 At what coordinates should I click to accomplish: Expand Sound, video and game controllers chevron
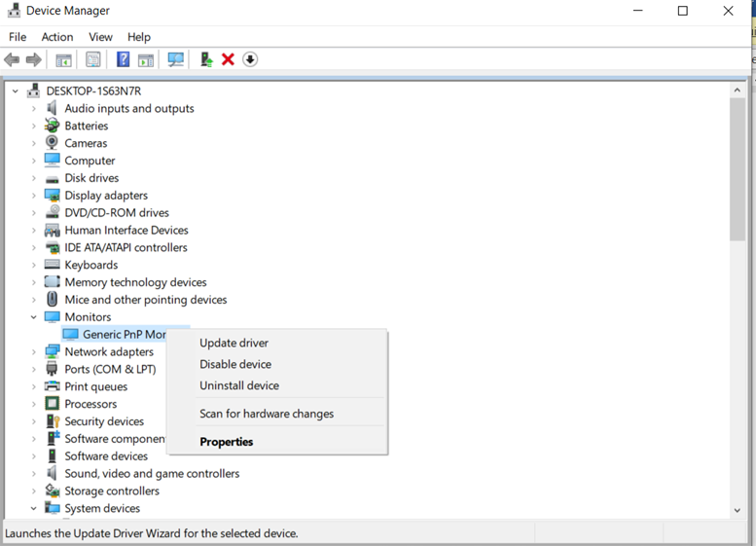pyautogui.click(x=33, y=473)
